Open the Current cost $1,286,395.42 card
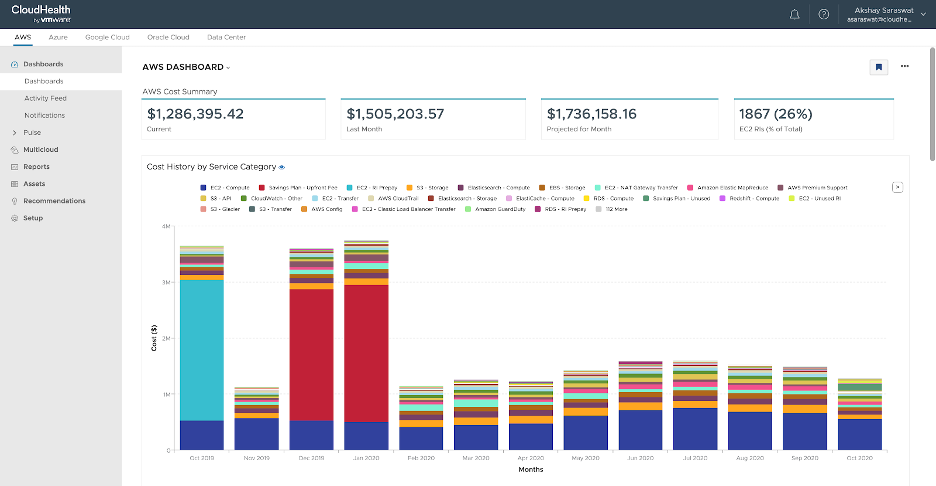Image resolution: width=936 pixels, height=486 pixels. [x=233, y=119]
